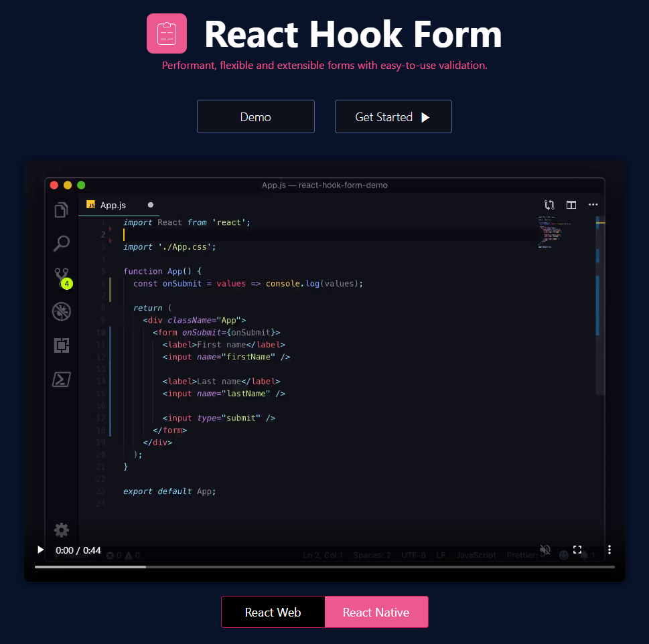
Task: Click the pink React Hook Form logo
Action: (166, 33)
